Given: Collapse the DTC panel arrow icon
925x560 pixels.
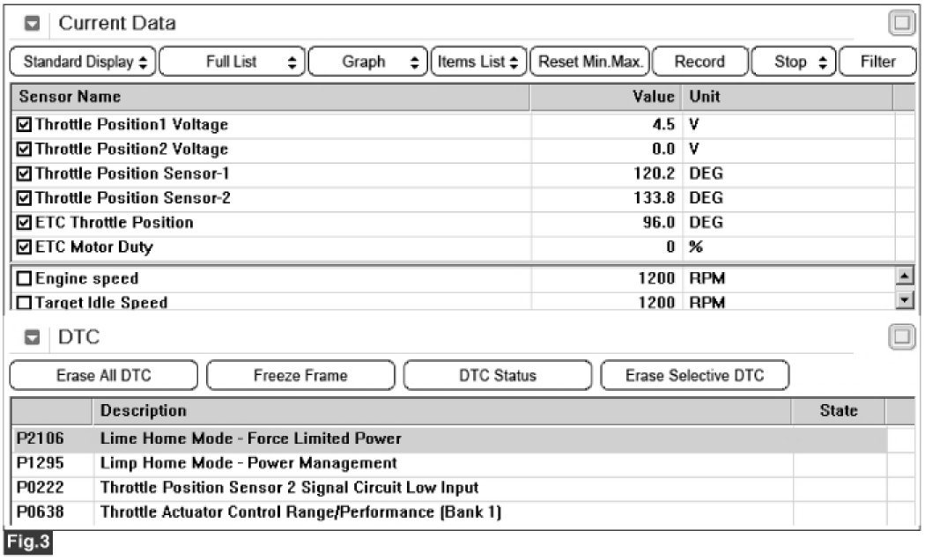Looking at the screenshot, I should pyautogui.click(x=32, y=337).
